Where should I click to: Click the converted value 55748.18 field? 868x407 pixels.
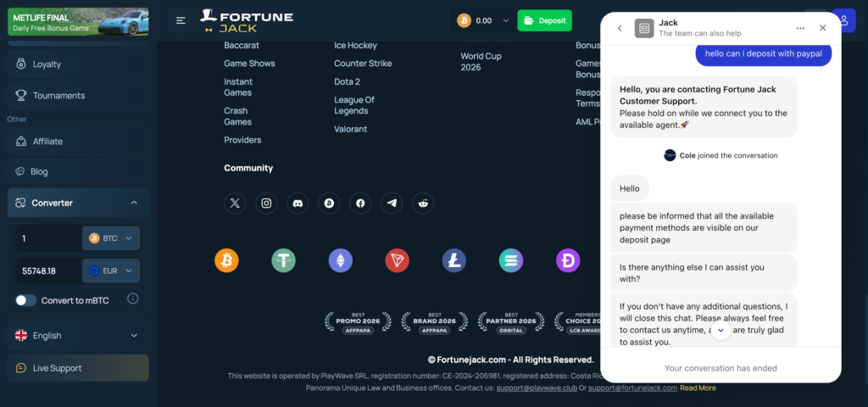click(x=48, y=270)
